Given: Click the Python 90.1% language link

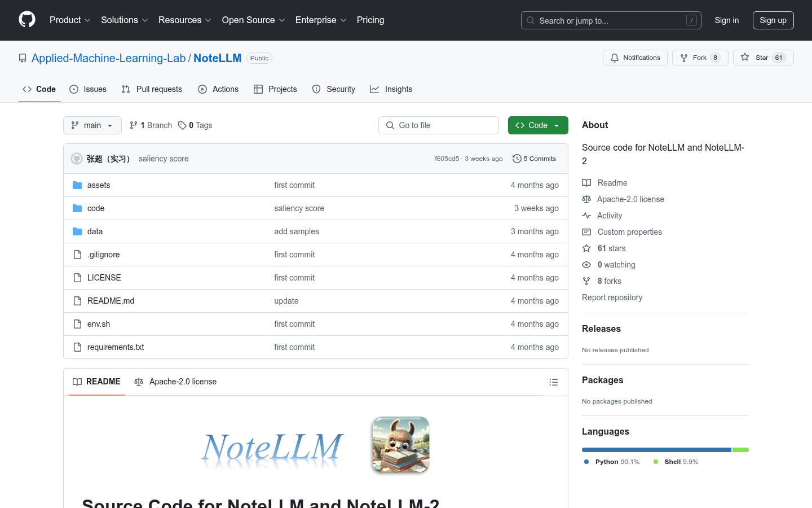Looking at the screenshot, I should pos(612,462).
